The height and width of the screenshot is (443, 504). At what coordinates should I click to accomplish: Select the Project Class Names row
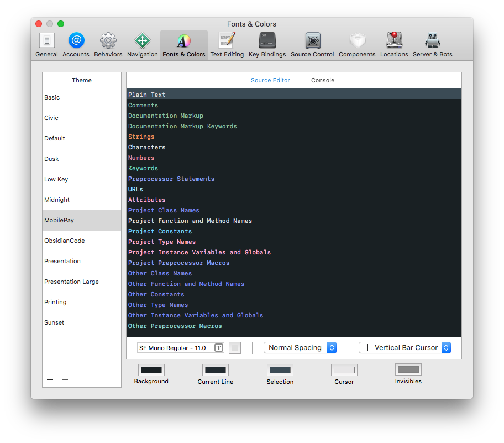(x=294, y=210)
